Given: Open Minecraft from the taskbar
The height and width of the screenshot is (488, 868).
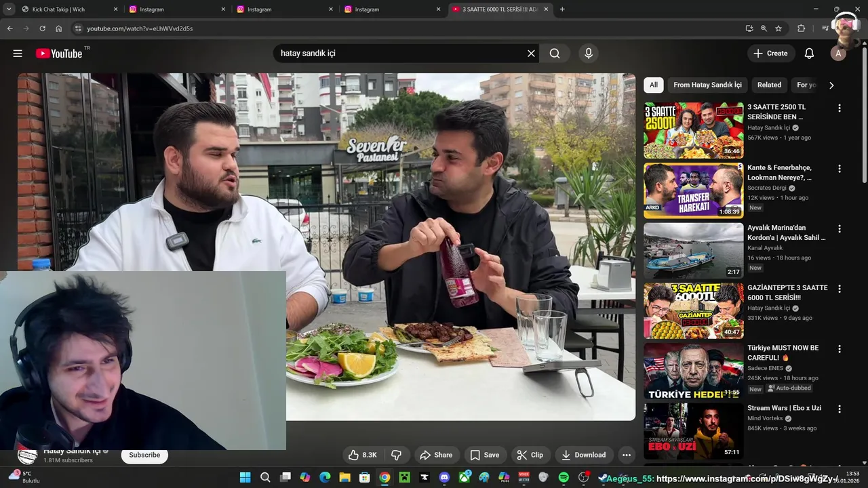Looking at the screenshot, I should 404,477.
